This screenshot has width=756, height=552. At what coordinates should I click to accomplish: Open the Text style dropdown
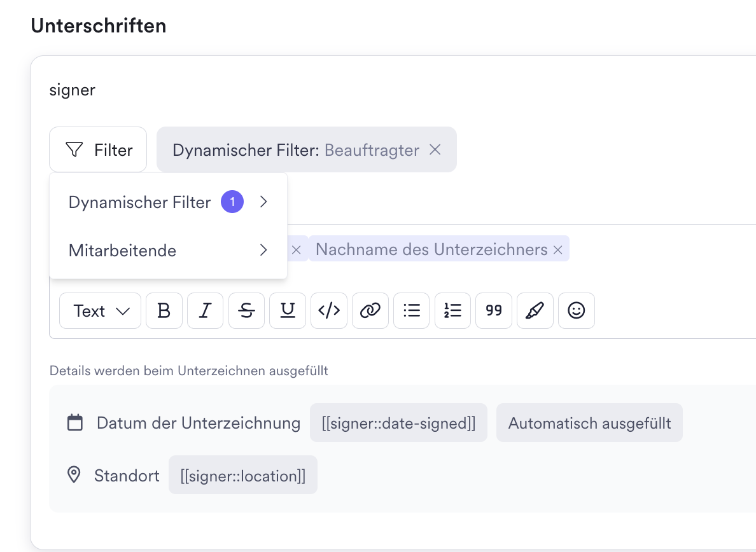pyautogui.click(x=101, y=311)
